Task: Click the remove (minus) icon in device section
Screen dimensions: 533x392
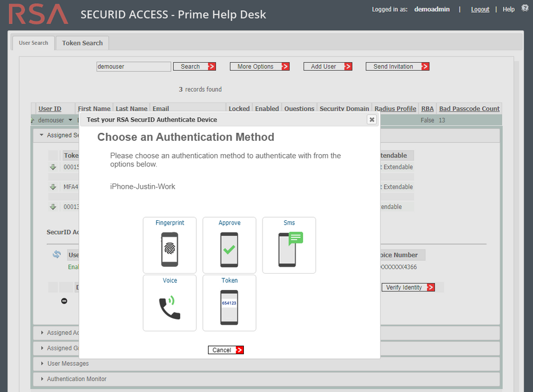Action: point(64,300)
